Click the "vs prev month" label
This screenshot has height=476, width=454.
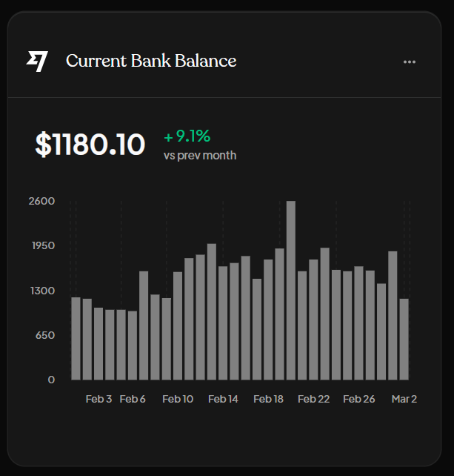click(200, 156)
